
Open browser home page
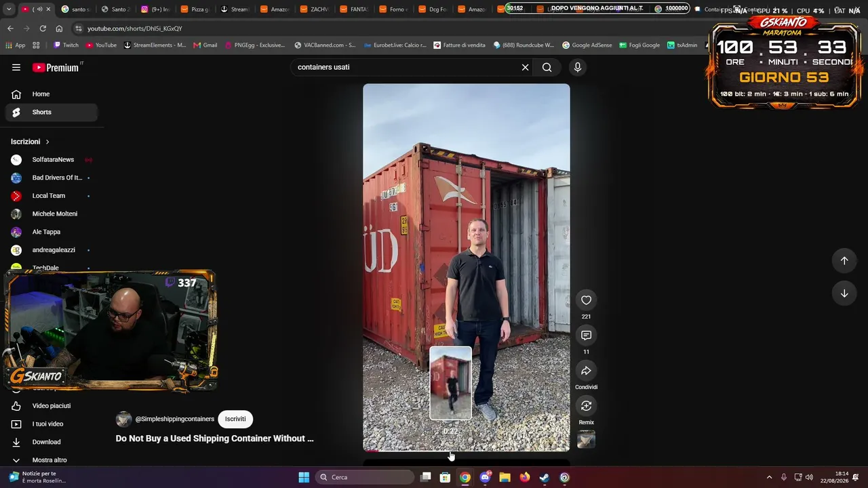click(59, 28)
